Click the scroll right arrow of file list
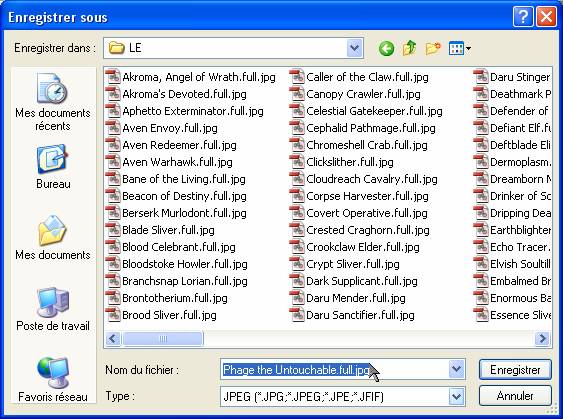Screen dimensions: 563x419 tap(542, 338)
